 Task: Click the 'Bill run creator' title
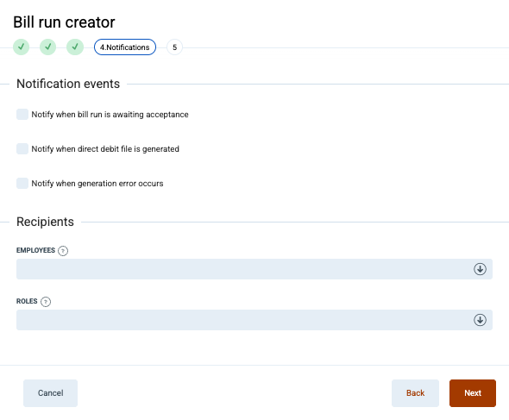click(64, 22)
